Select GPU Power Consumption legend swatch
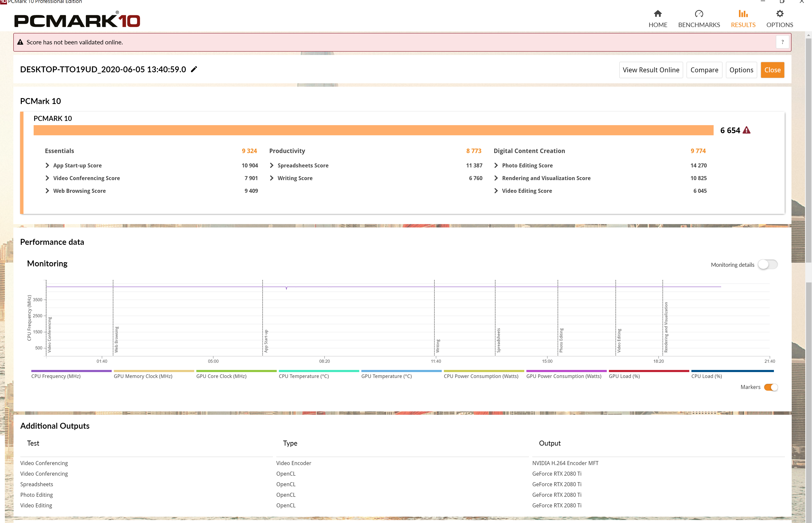Image resolution: width=812 pixels, height=523 pixels. (566, 371)
